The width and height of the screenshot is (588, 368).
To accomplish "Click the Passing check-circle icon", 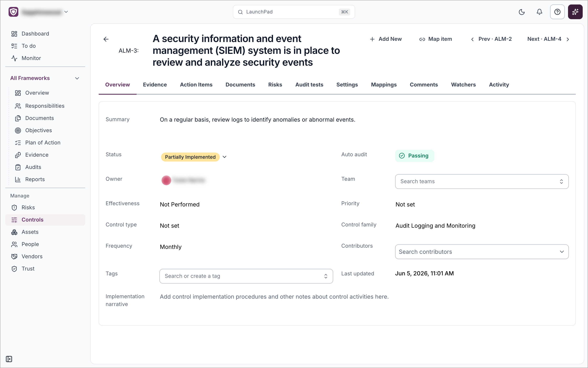I will click(x=402, y=156).
